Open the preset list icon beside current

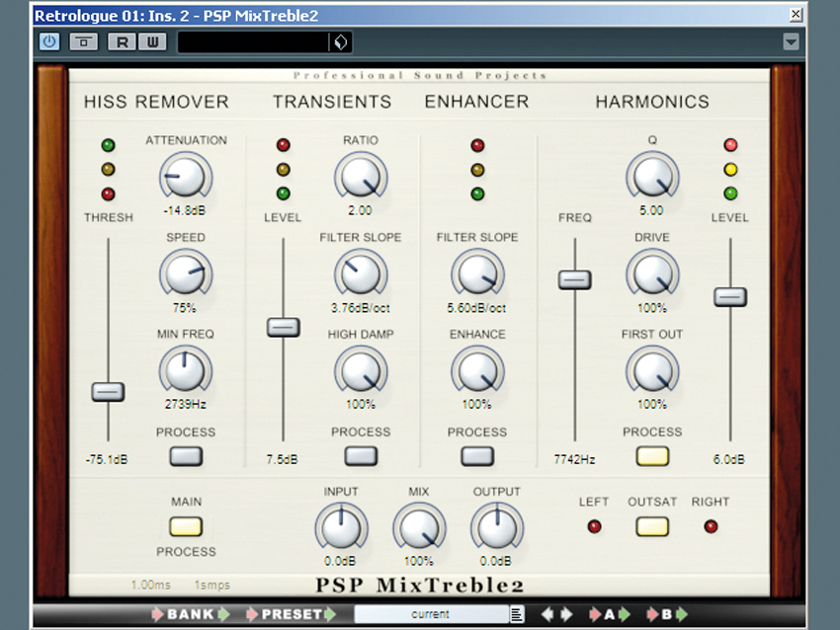517,614
